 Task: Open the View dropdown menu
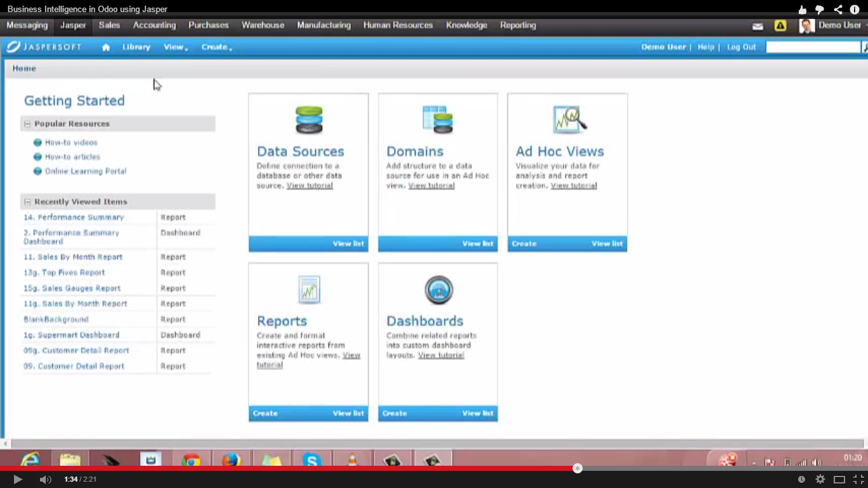175,47
